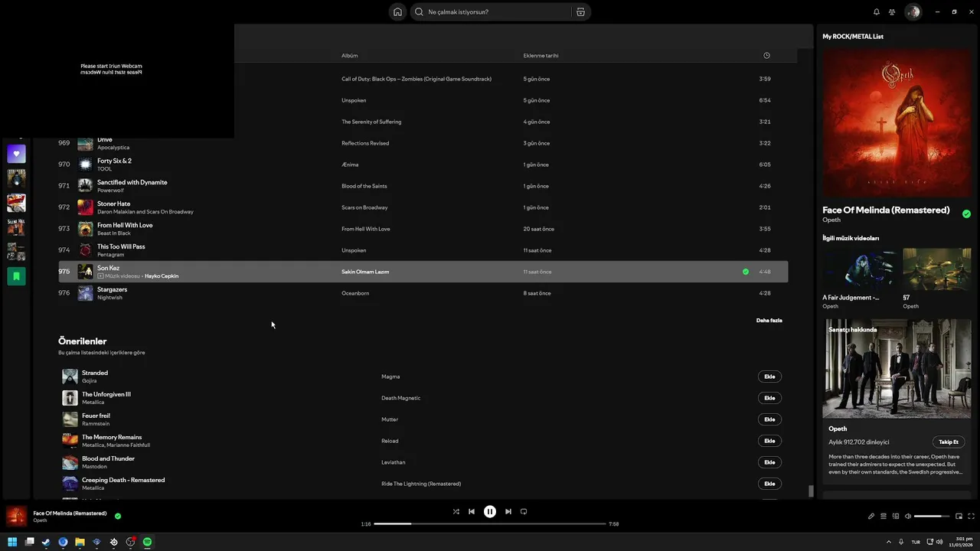980x551 pixels.
Task: Sort by the Albüm column header
Action: pos(350,55)
